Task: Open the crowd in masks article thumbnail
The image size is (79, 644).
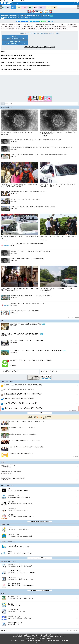Action: tap(19, 172)
